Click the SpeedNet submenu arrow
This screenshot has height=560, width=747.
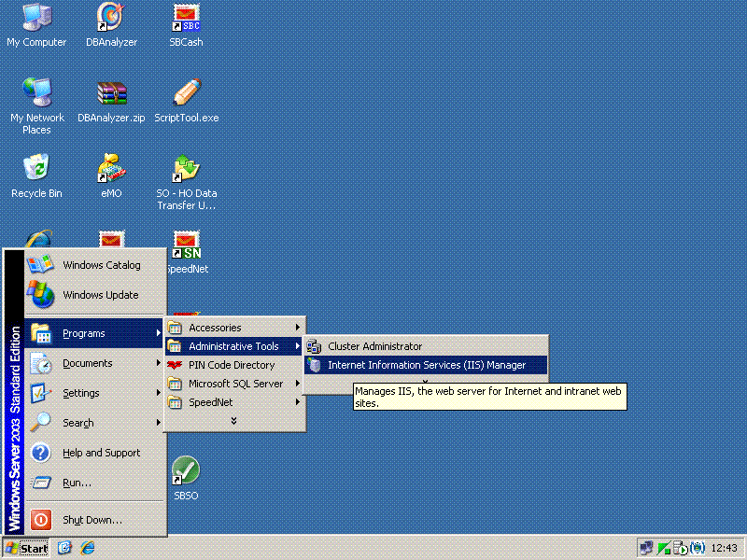pos(298,402)
